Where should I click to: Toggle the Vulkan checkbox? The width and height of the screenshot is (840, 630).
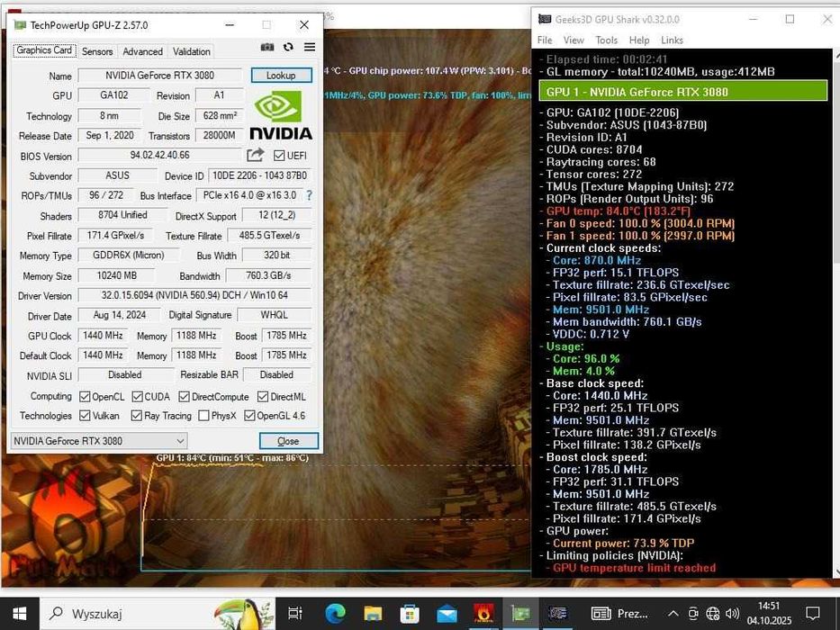[85, 416]
